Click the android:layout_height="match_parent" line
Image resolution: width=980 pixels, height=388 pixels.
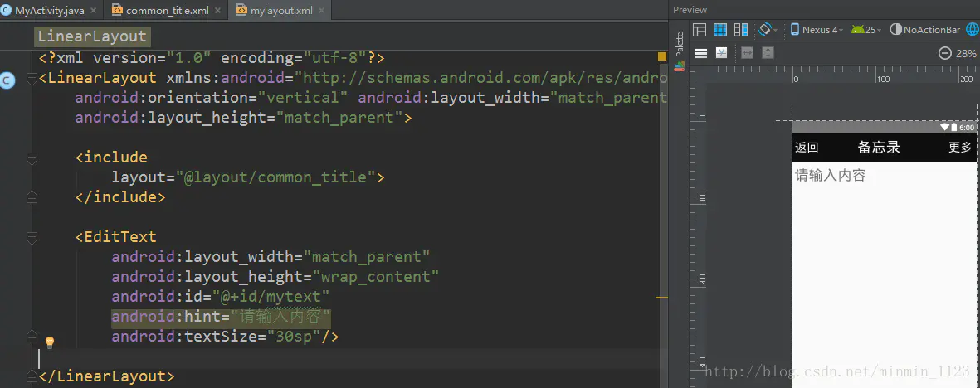(x=243, y=118)
